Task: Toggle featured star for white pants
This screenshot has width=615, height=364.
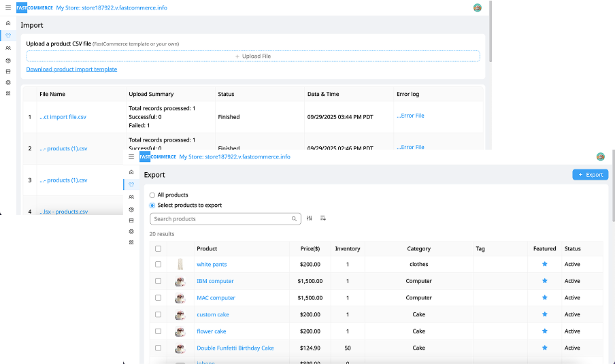Action: click(x=544, y=264)
